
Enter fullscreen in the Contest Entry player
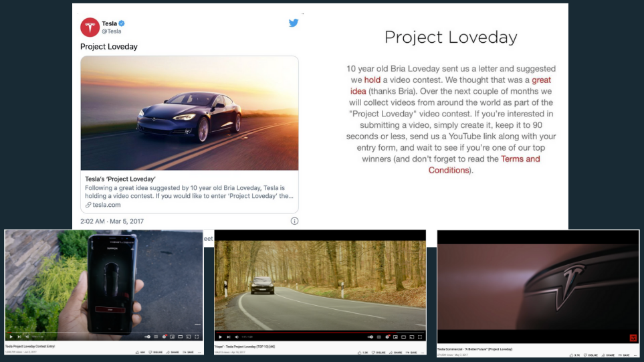coord(197,337)
